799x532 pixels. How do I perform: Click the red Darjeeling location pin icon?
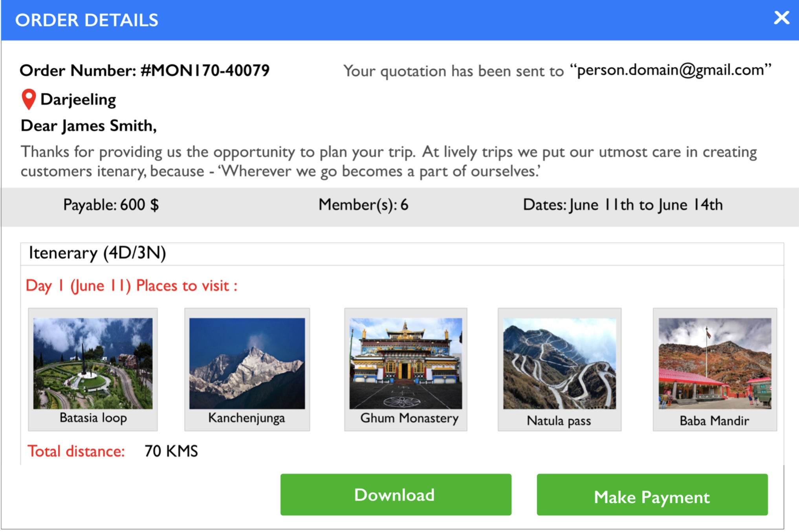click(29, 99)
